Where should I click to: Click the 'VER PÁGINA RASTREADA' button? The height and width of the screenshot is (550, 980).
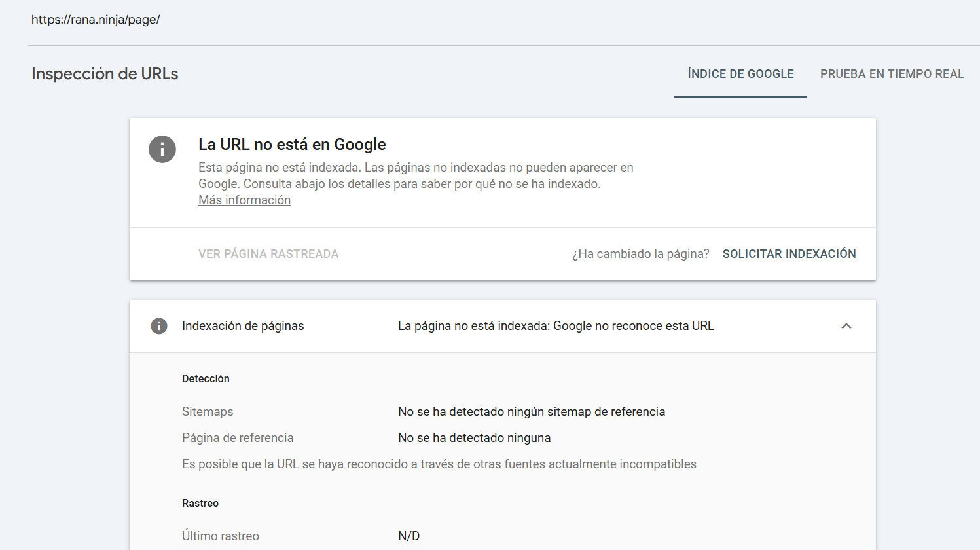pyautogui.click(x=268, y=253)
